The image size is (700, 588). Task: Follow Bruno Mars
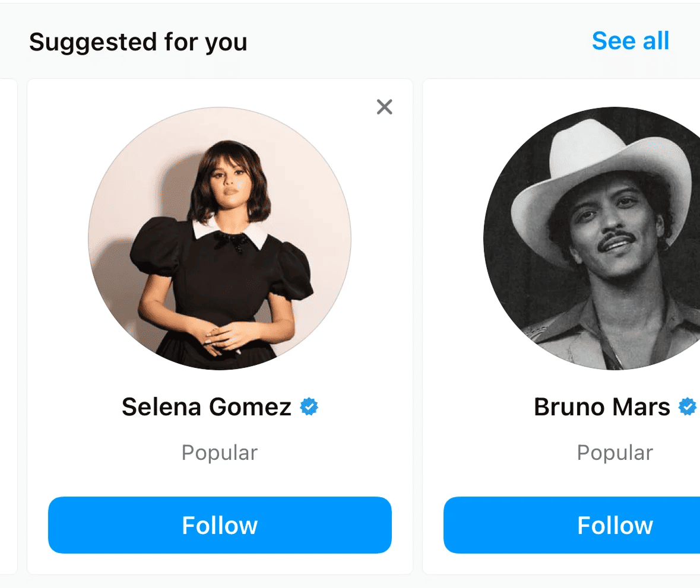[x=616, y=525]
